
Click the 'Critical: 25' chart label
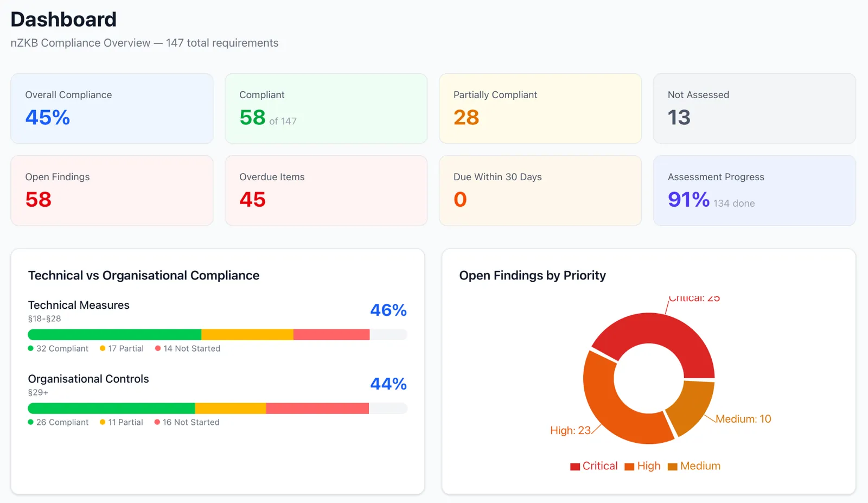[694, 298]
